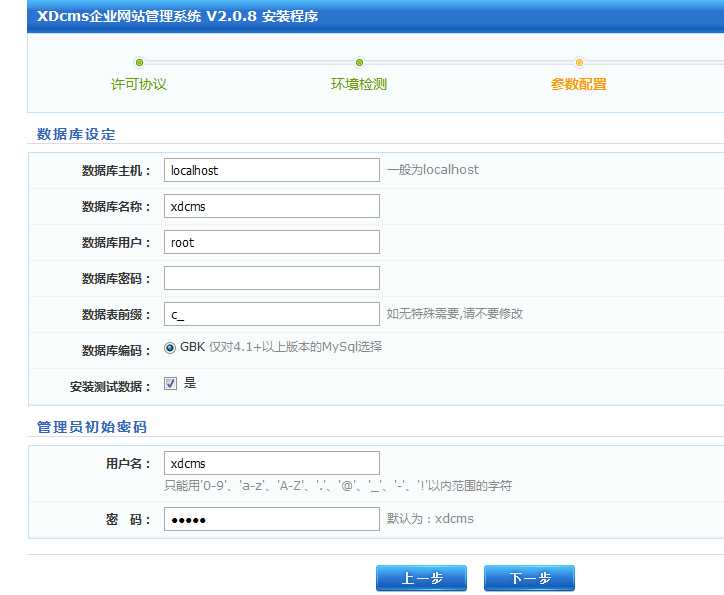
Task: Toggle the 安装测试数据 checkbox
Action: coord(170,384)
